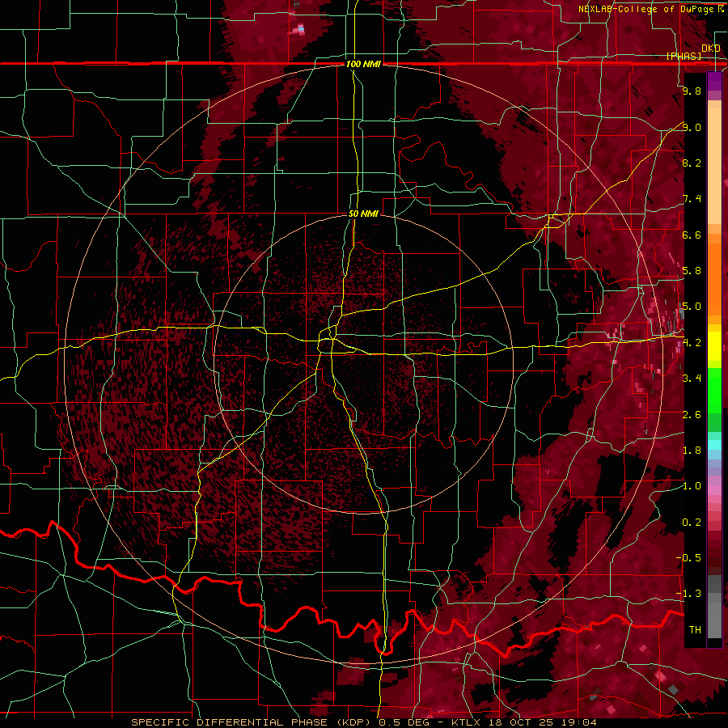Pick the purple top segment of the color bar
The width and height of the screenshot is (728, 728).
[x=714, y=81]
